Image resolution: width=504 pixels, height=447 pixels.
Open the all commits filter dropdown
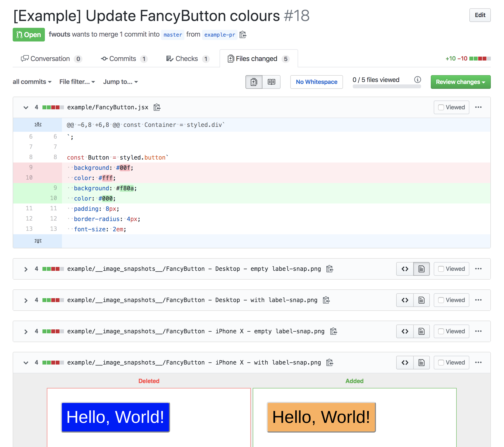(x=31, y=81)
